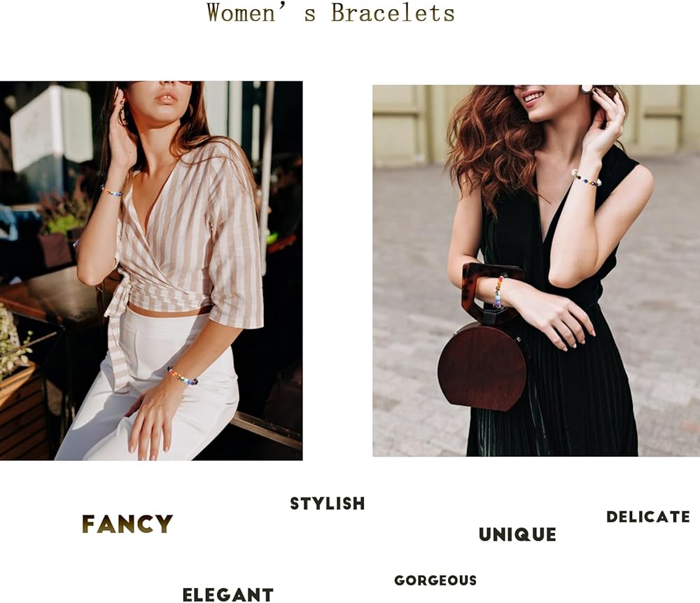The width and height of the screenshot is (700, 603).
Task: Click bracelet near the wooden bag handle
Action: click(x=498, y=293)
